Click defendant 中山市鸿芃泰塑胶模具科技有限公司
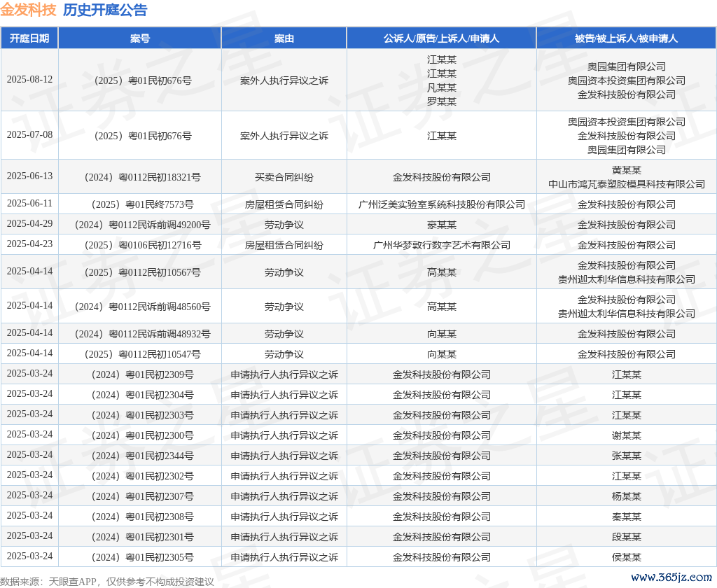This screenshot has height=588, width=717. click(626, 184)
